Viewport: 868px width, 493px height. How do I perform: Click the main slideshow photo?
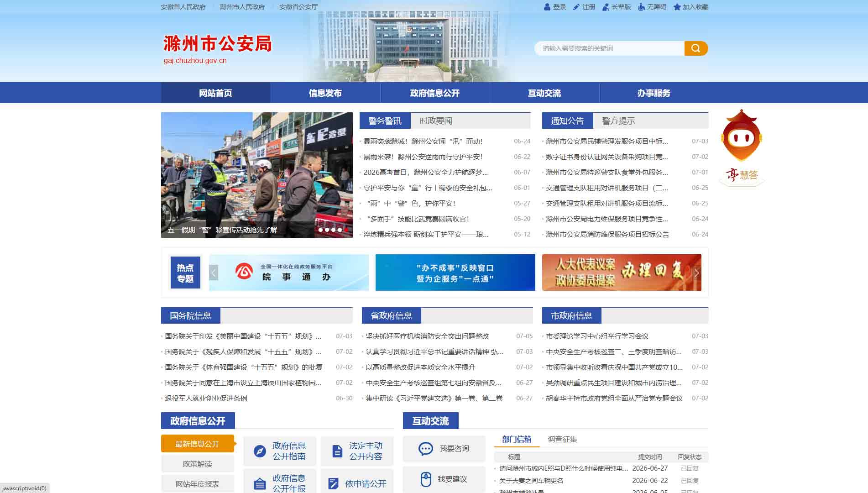tap(257, 175)
